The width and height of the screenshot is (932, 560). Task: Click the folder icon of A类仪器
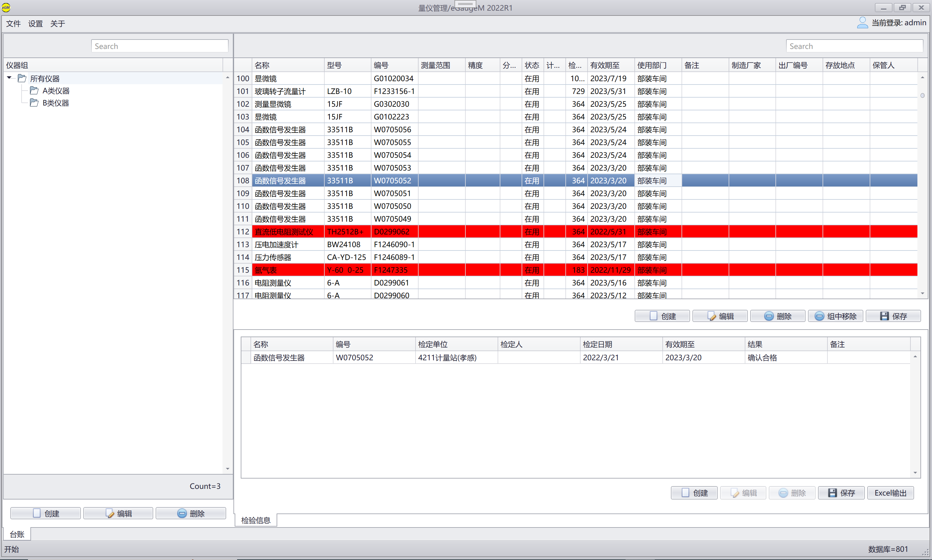(34, 91)
